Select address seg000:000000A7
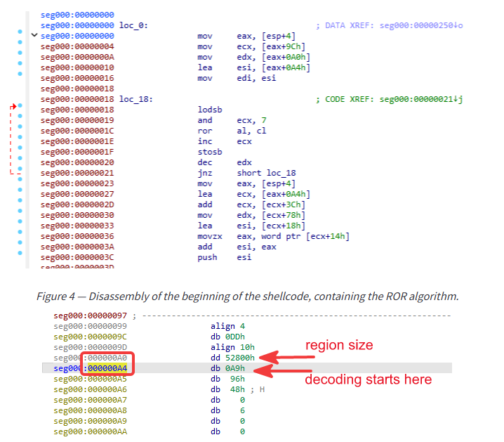The width and height of the screenshot is (504, 442). [x=90, y=400]
